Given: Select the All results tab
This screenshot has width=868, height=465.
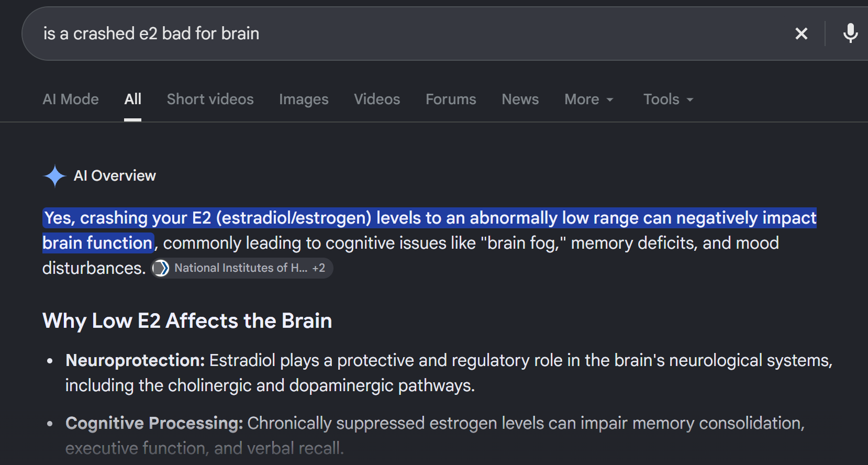Looking at the screenshot, I should click(x=133, y=99).
